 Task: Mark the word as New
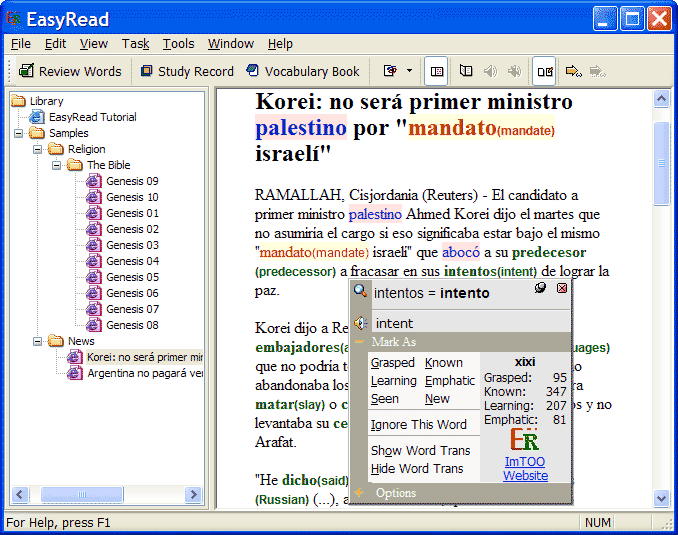point(437,399)
